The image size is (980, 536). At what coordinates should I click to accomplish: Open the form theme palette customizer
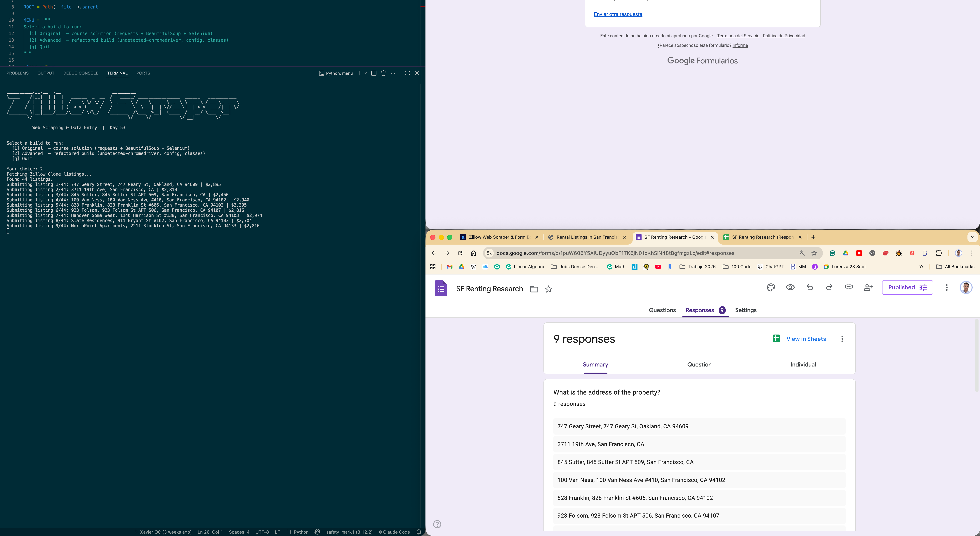tap(771, 287)
